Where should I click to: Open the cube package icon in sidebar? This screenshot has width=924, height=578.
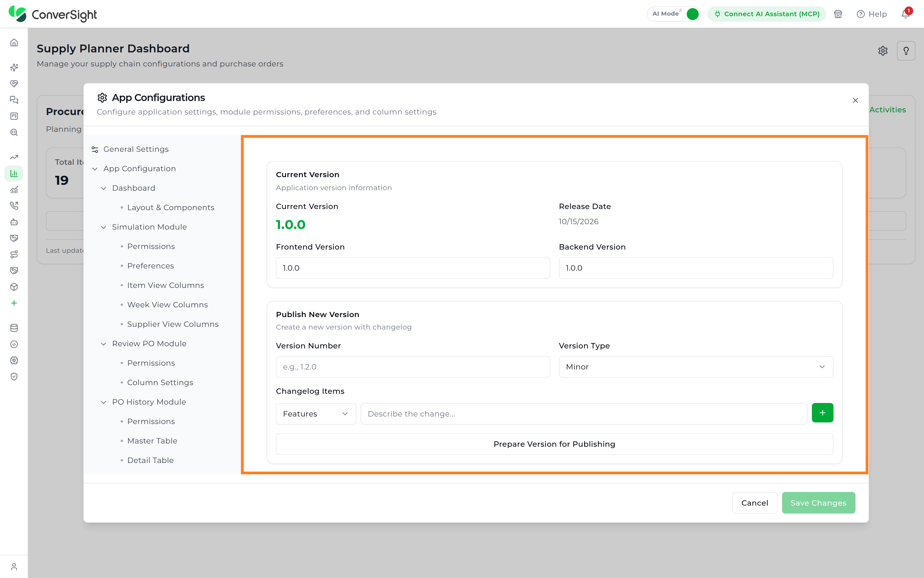pyautogui.click(x=14, y=287)
